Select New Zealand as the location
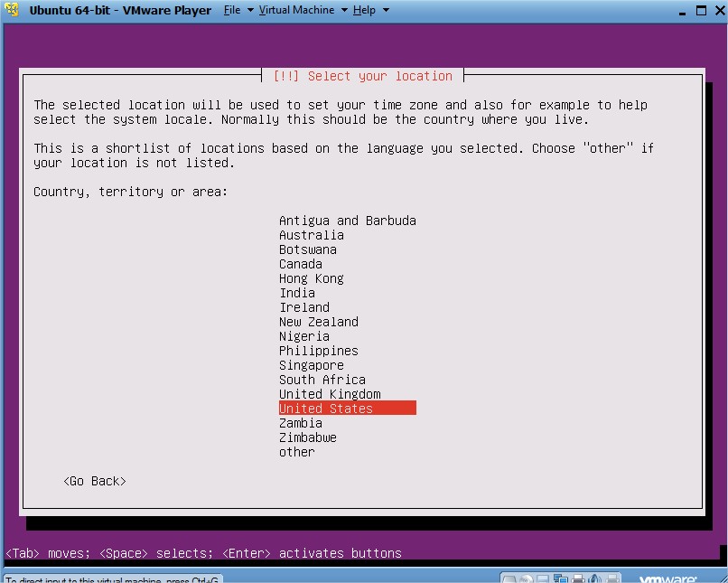This screenshot has height=583, width=728. click(319, 321)
